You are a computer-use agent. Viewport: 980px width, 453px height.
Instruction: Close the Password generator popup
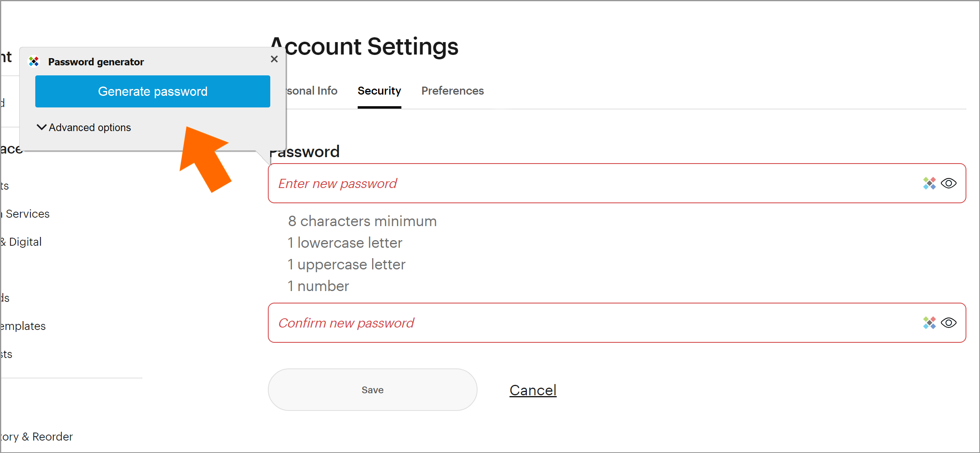click(x=274, y=59)
